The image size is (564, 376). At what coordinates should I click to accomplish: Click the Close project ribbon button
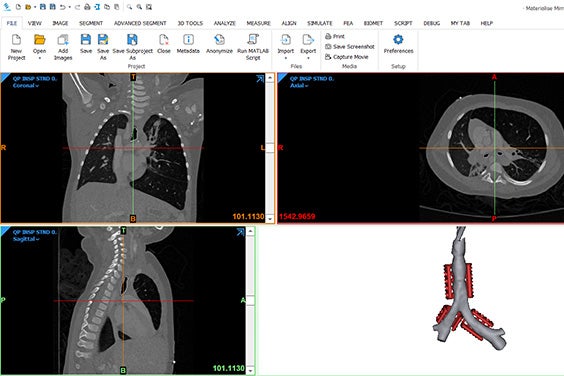tap(164, 44)
